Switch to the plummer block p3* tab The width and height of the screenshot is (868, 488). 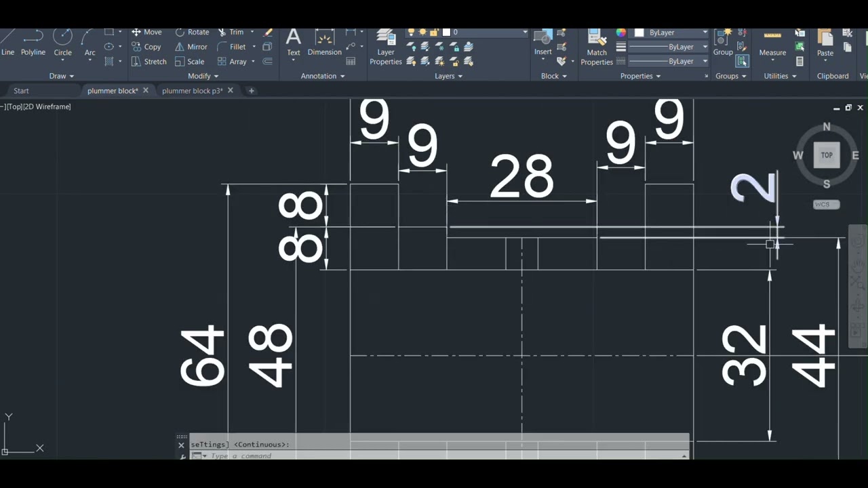[192, 91]
